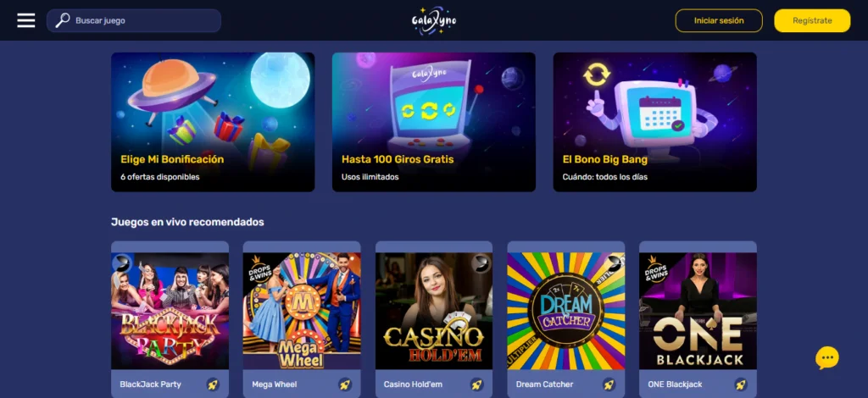
Task: Click rocket icon beside ONE Blackjack
Action: 741,384
